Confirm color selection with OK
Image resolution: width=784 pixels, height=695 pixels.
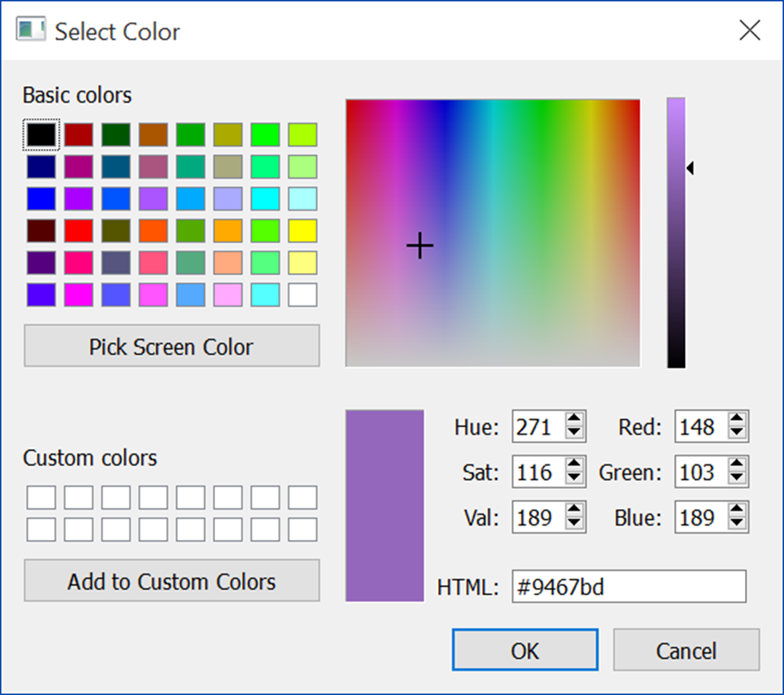pyautogui.click(x=524, y=650)
